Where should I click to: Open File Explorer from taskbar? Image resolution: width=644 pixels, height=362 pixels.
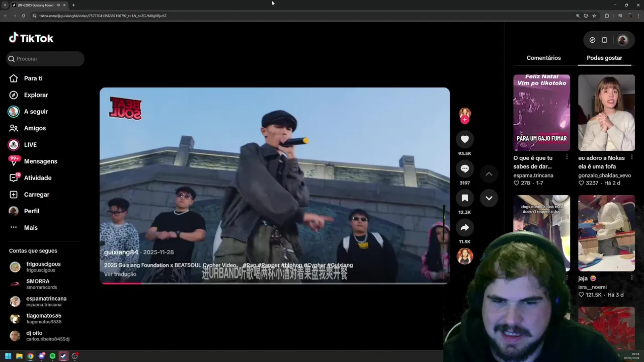(19, 356)
